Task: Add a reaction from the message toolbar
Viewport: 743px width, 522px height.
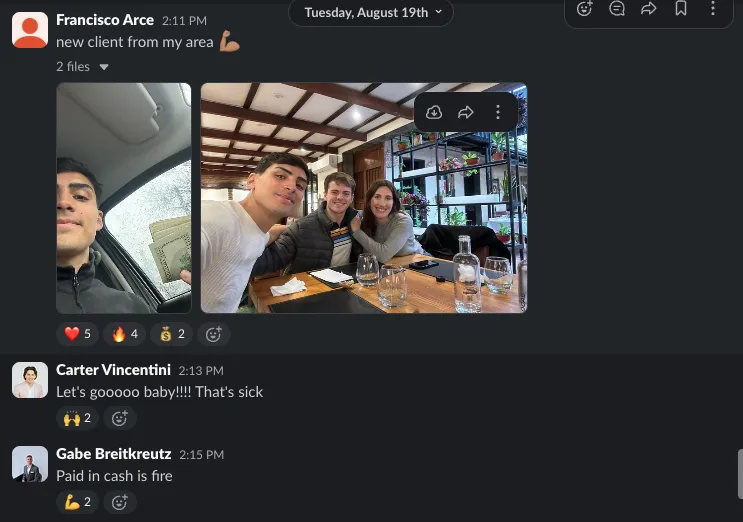Action: coord(586,9)
